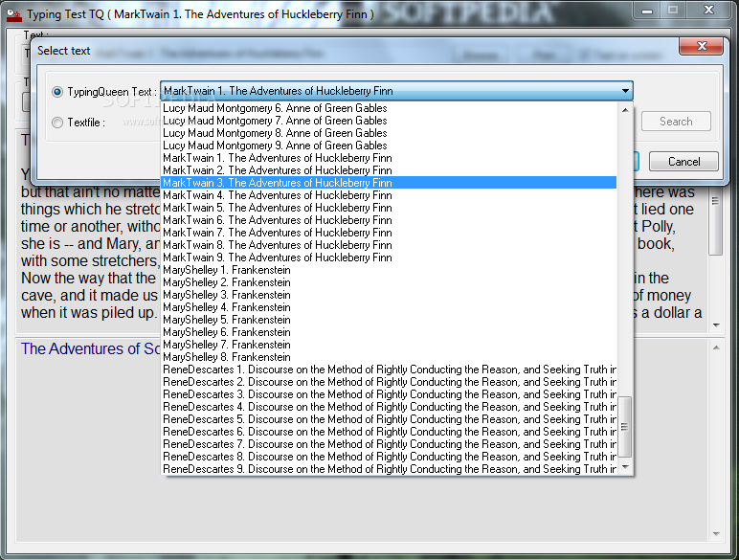This screenshot has width=739, height=560.
Task: Choose MarkTwain 8. Huckleberry Finn entry
Action: pos(389,245)
